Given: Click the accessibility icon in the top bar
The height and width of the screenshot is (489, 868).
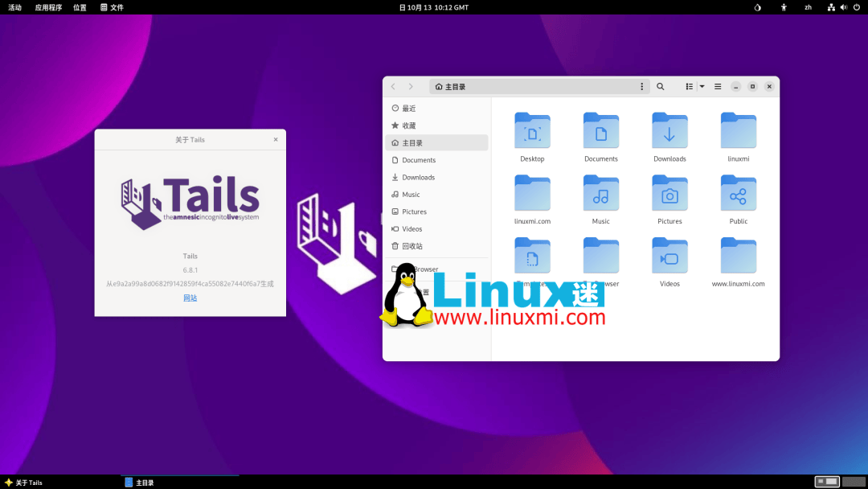Looking at the screenshot, I should click(784, 7).
